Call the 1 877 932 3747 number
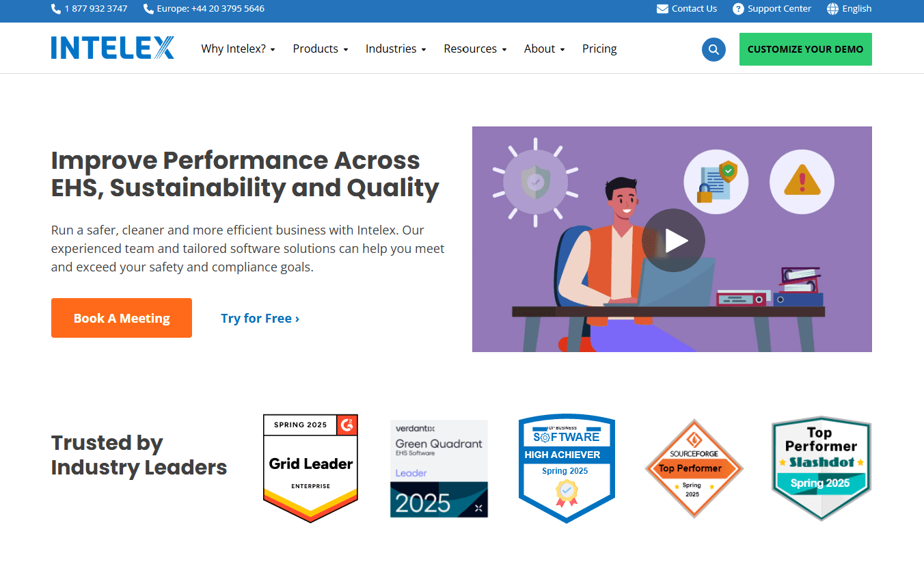 (x=96, y=9)
